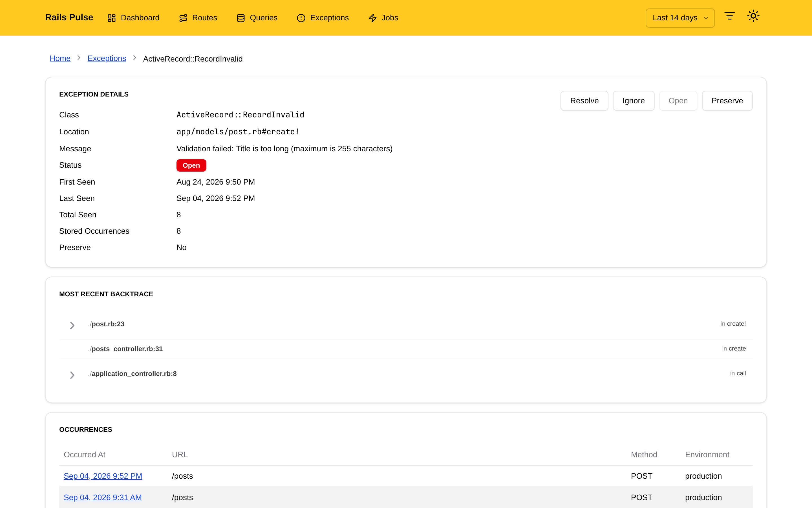The width and height of the screenshot is (812, 508).
Task: Click the disabled Open button
Action: (x=678, y=101)
